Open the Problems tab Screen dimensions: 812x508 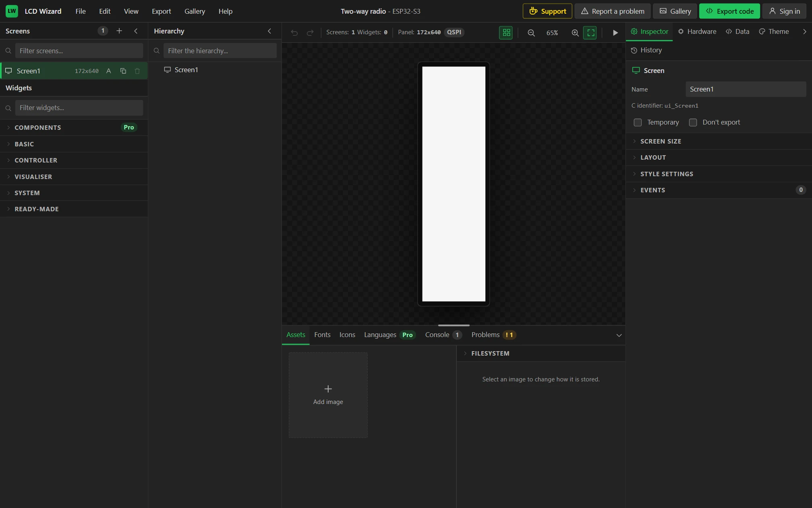[494, 335]
